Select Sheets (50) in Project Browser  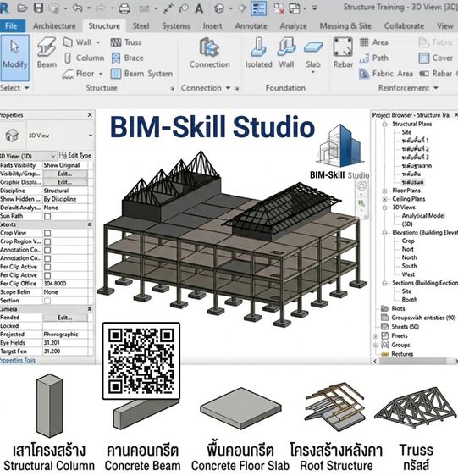point(405,327)
